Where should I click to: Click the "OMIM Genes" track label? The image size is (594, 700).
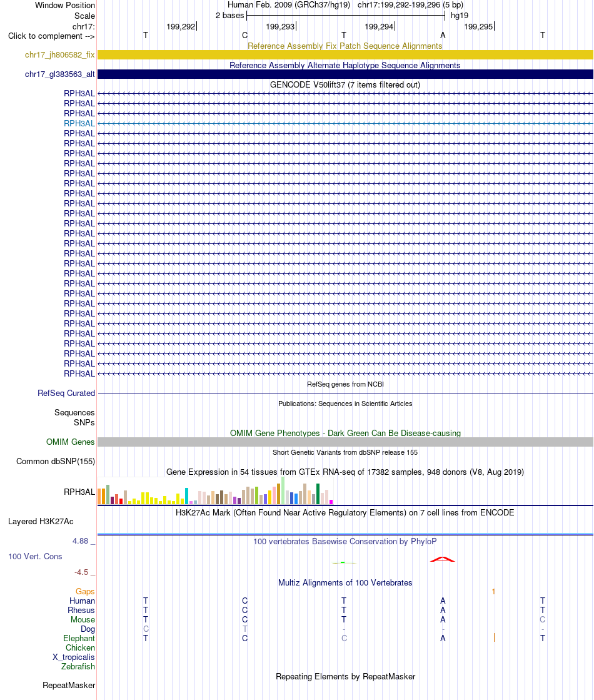point(71,442)
